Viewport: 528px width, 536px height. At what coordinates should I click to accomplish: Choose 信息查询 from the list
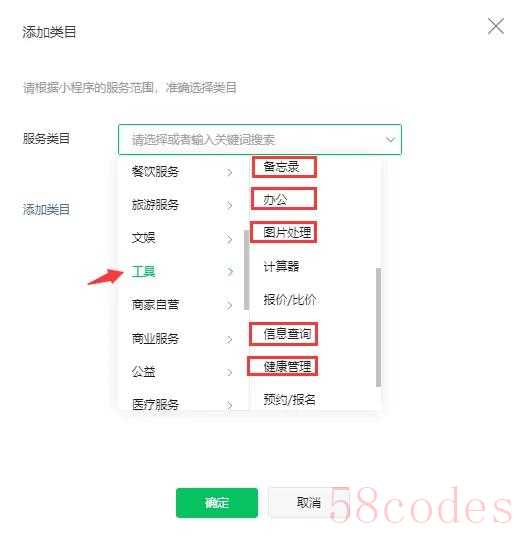tap(287, 334)
